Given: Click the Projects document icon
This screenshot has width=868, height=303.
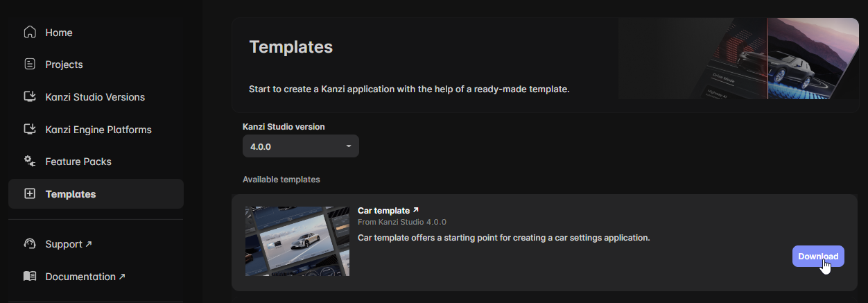Looking at the screenshot, I should 29,64.
